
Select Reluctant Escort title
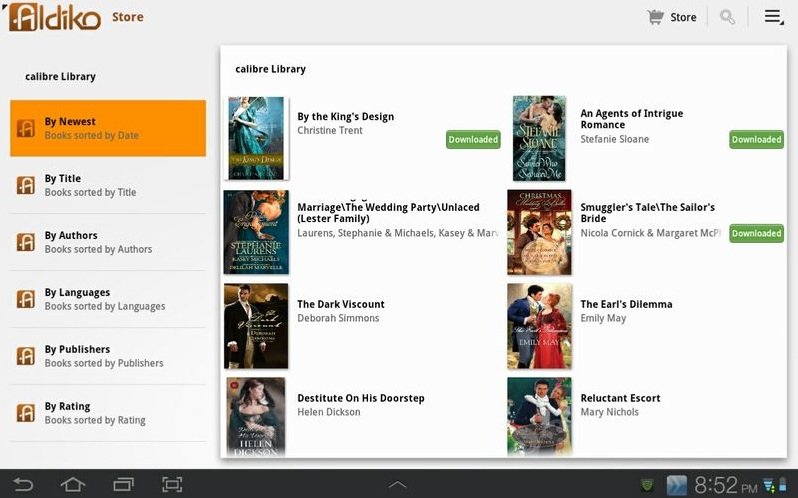tap(620, 398)
